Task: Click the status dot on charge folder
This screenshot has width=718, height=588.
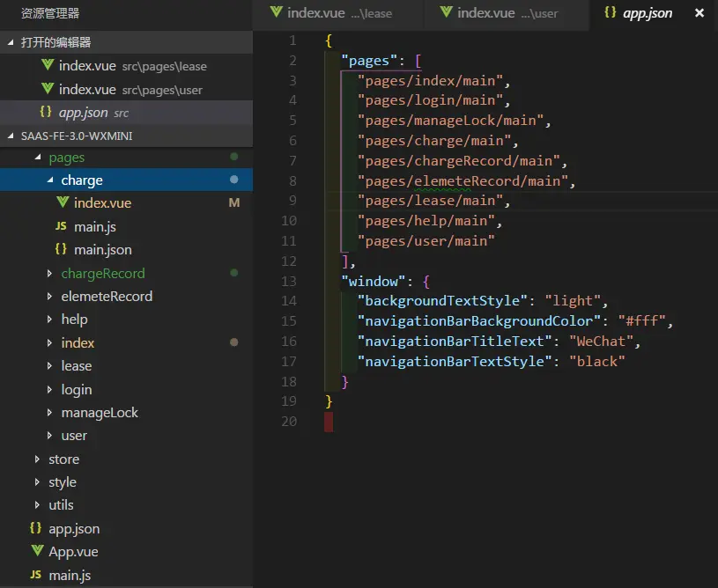Action: (x=234, y=180)
